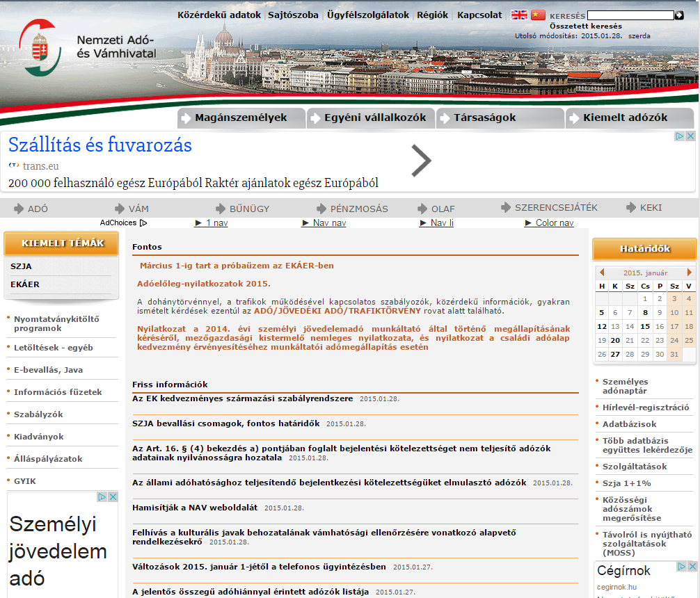Open Személyes adónaptár link
The height and width of the screenshot is (598, 700).
tap(625, 386)
